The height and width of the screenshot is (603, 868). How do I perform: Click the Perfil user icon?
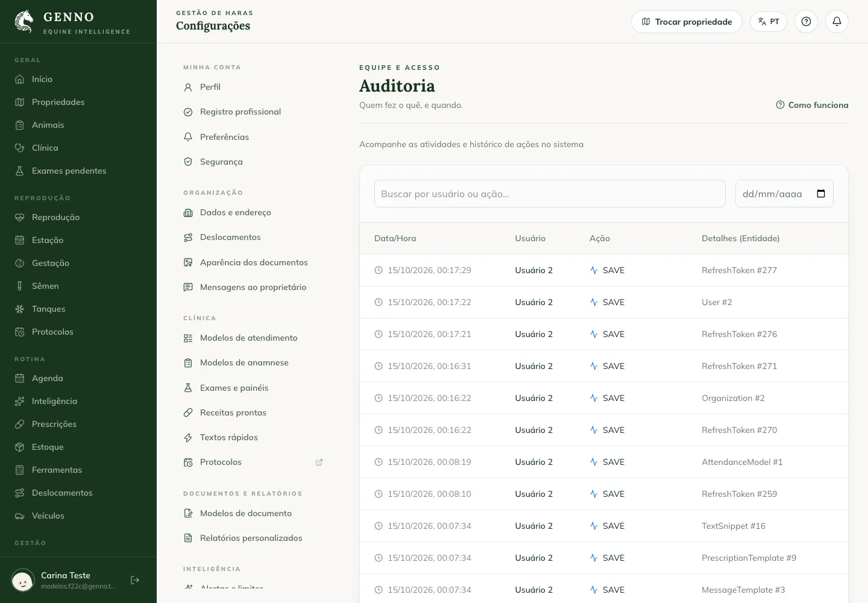[188, 87]
